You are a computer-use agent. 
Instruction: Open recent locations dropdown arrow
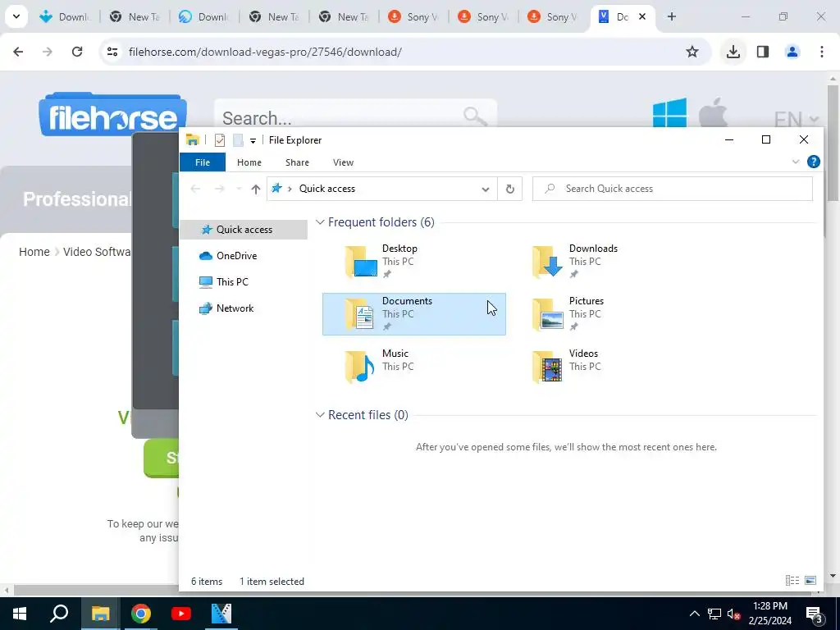(x=239, y=189)
